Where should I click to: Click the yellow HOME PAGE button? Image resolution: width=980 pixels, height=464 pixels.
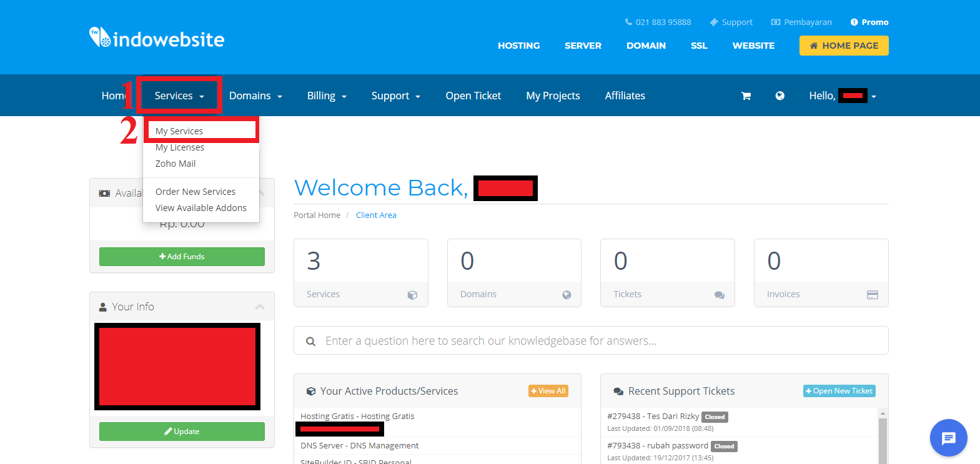844,46
